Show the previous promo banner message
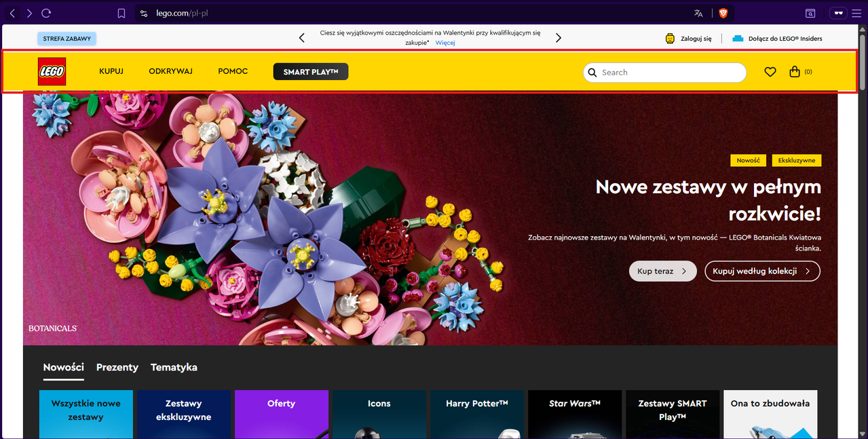Image resolution: width=868 pixels, height=439 pixels. [x=302, y=38]
